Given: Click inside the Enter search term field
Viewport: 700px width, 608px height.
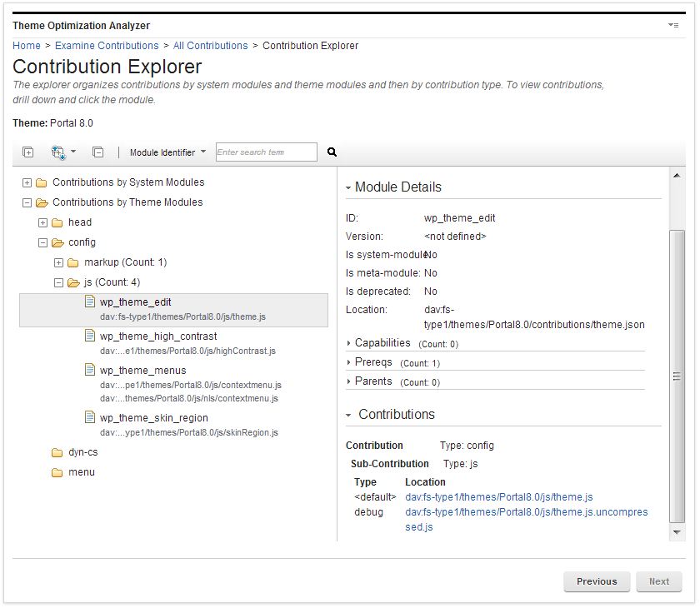Looking at the screenshot, I should point(265,152).
